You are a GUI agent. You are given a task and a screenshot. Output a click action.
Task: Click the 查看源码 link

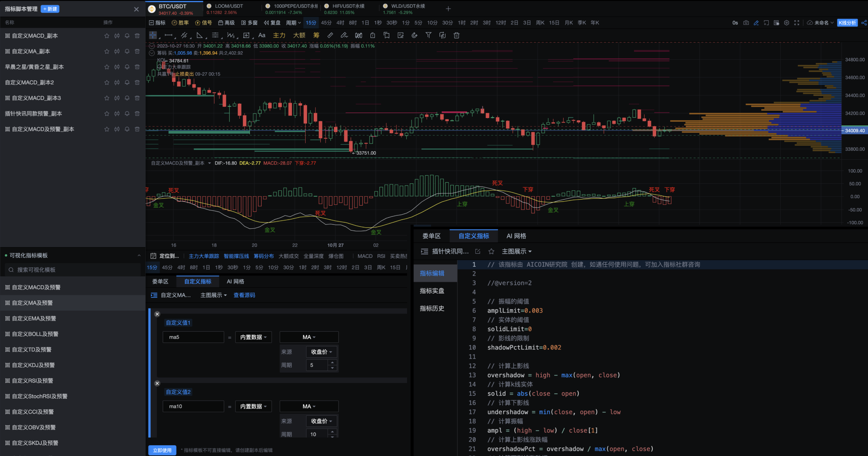pyautogui.click(x=244, y=295)
